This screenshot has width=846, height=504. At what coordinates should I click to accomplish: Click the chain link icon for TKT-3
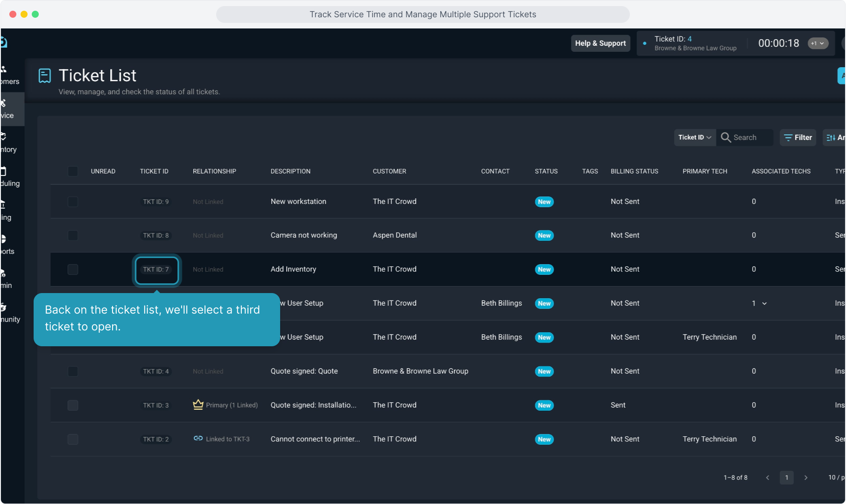[x=198, y=438]
